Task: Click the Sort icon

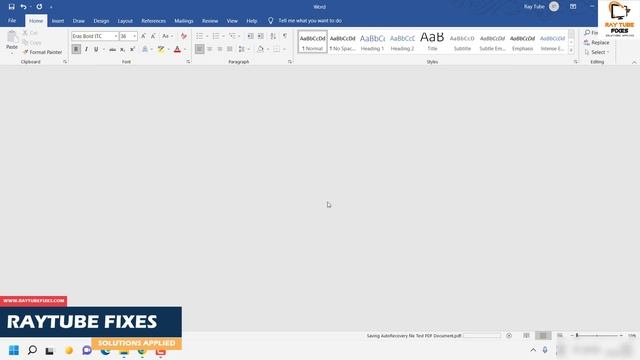Action: pos(273,36)
